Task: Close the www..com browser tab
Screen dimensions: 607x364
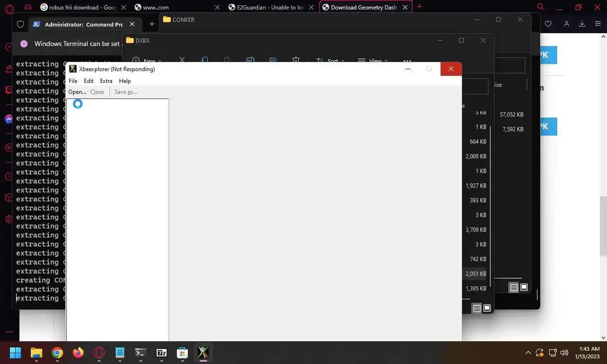Action: (217, 7)
